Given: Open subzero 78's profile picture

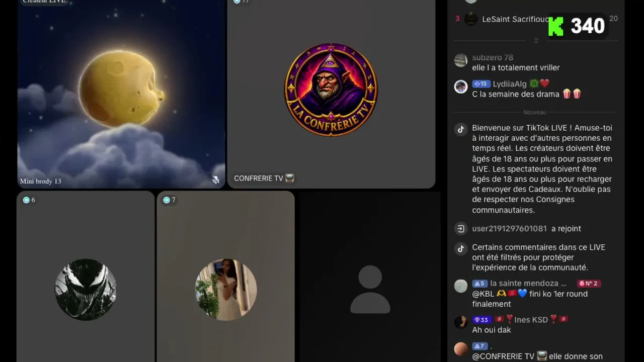Looking at the screenshot, I should click(461, 60).
